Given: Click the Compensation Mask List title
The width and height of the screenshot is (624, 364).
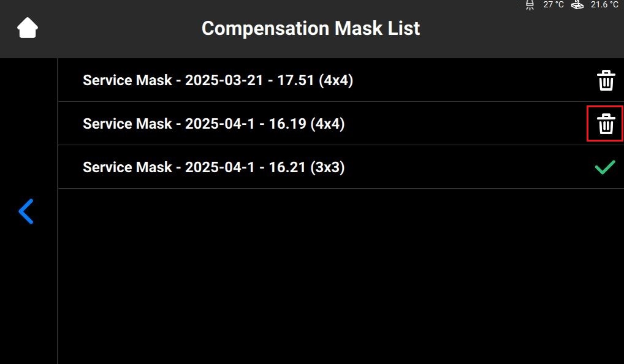Looking at the screenshot, I should pos(311,28).
